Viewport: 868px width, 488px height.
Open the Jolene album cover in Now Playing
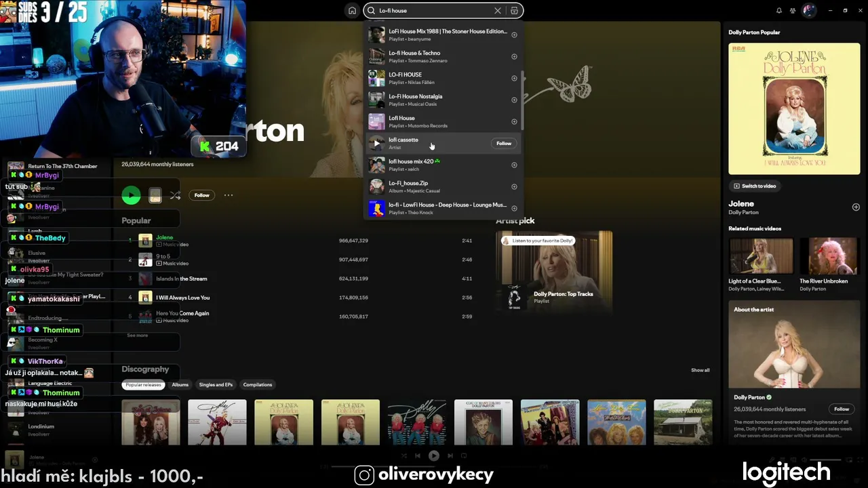794,109
